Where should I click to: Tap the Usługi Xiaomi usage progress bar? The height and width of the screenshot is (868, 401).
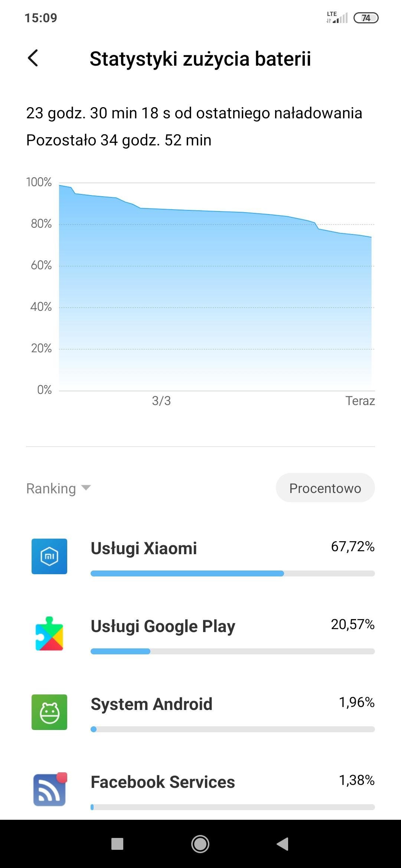(x=232, y=573)
